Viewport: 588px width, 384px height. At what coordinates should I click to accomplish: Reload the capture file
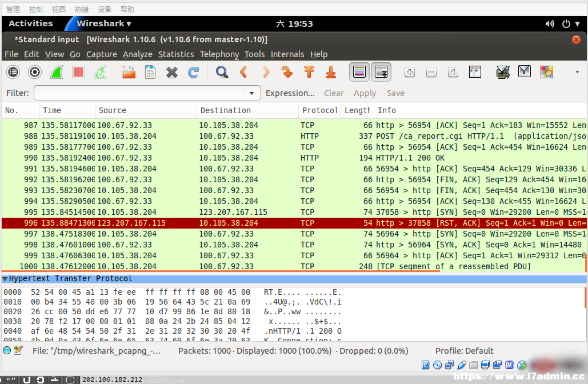[194, 72]
